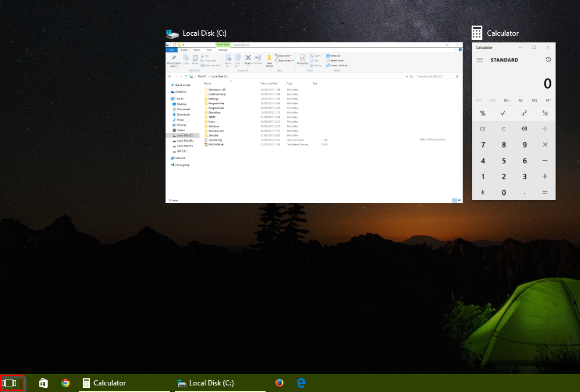The height and width of the screenshot is (392, 580).
Task: Click the View tab in Explorer preview
Action: [x=208, y=50]
